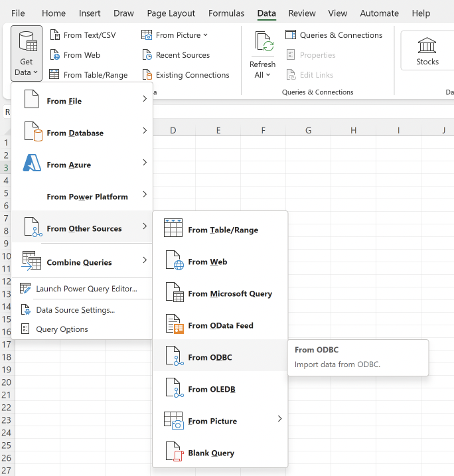Click the From Web globe icon in submenu

(175, 260)
